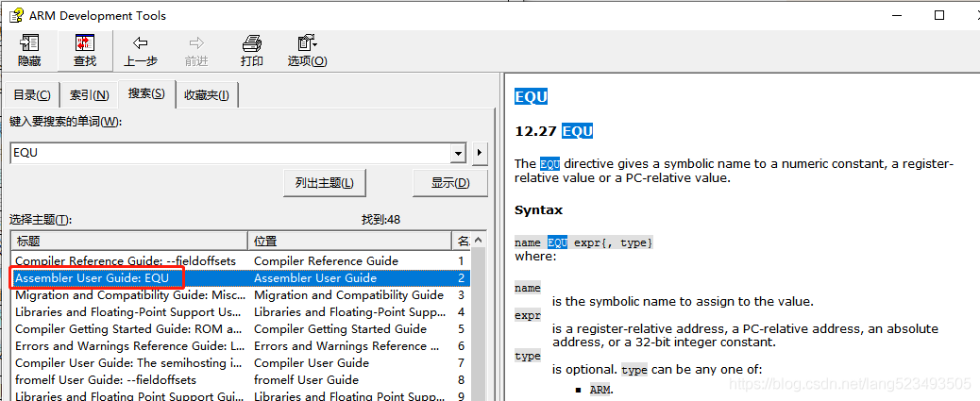Viewport: 980px width, 401px height.
Task: Select the fromelf User Guide --fieldoffsets result
Action: (x=106, y=380)
